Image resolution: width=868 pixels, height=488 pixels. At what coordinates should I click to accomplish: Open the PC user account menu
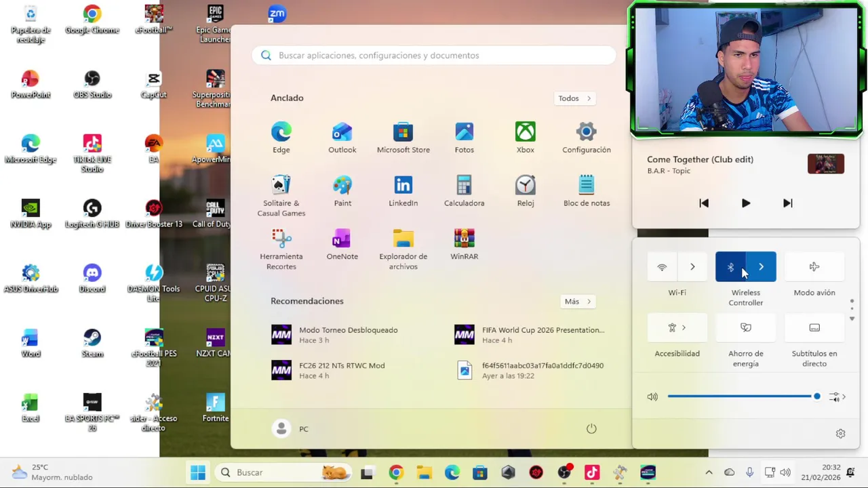tap(290, 429)
